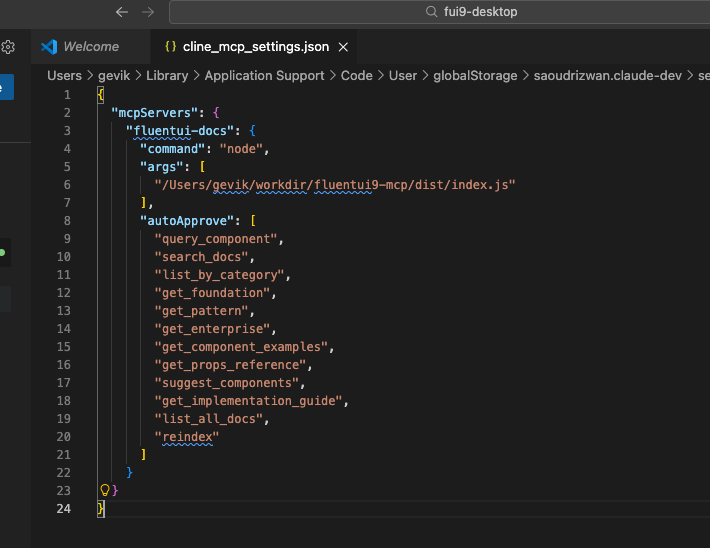The height and width of the screenshot is (548, 710).
Task: Click "suggest_components" entry
Action: [x=227, y=383]
